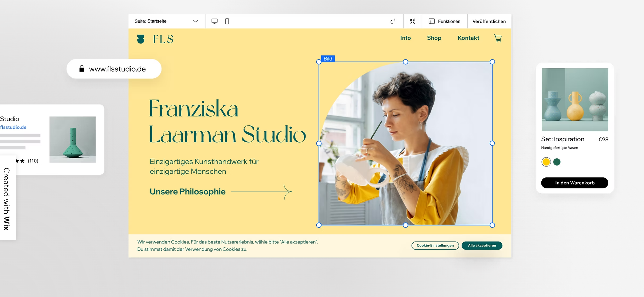Viewport: 644px width, 297px height.
Task: Click the www.flsstudio.de URL pill
Action: (114, 69)
